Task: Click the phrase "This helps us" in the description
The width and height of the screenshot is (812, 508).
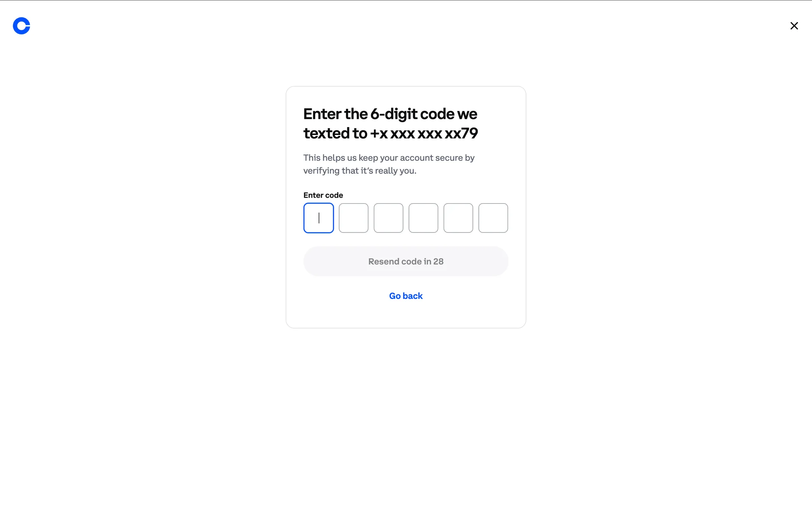Action: coord(330,158)
